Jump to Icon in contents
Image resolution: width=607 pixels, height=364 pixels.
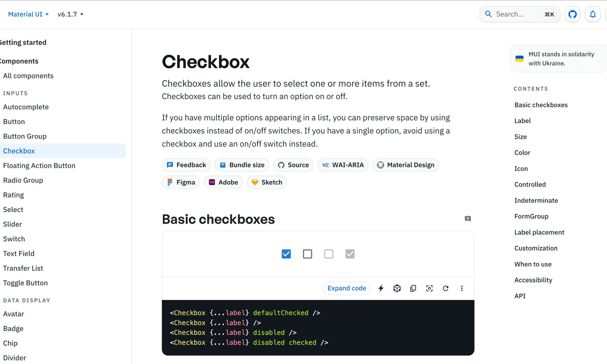(521, 169)
